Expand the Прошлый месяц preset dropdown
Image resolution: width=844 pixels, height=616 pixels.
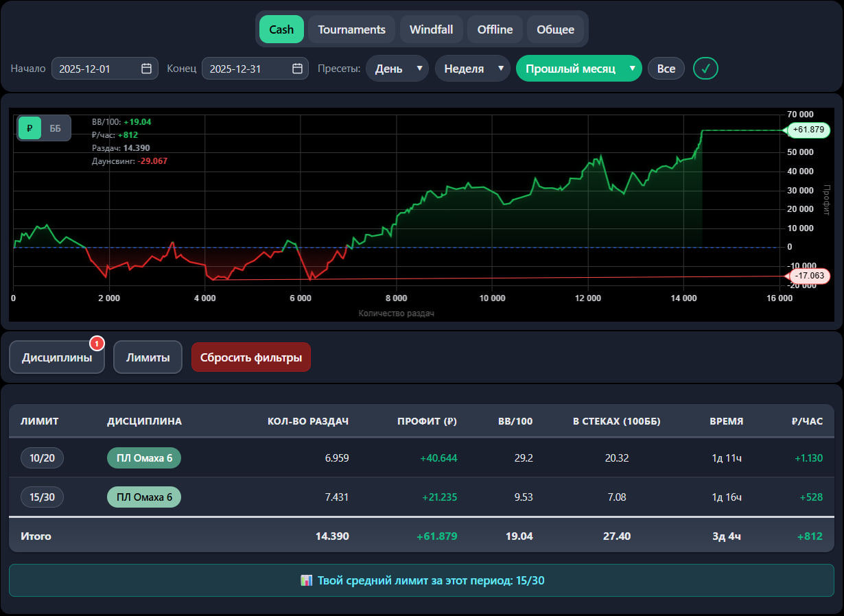click(578, 69)
